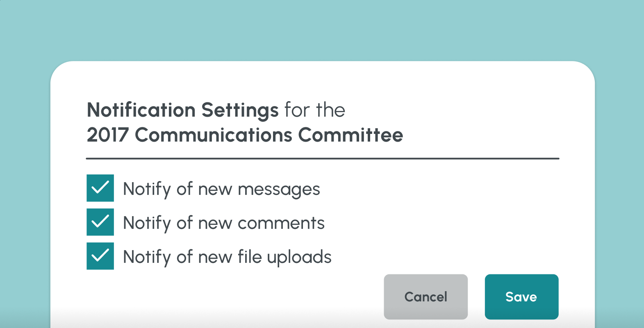Uncheck the Notify of new messages checkbox
Image resolution: width=644 pixels, height=328 pixels.
(100, 188)
